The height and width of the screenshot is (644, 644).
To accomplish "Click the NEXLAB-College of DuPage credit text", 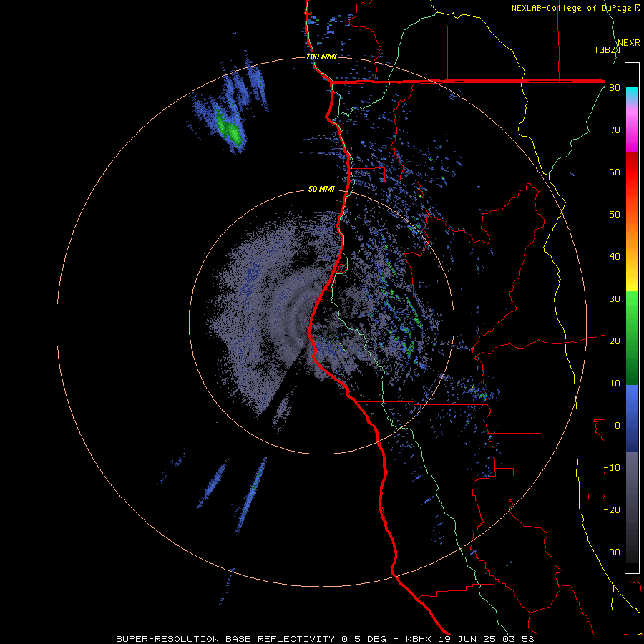I will point(571,8).
